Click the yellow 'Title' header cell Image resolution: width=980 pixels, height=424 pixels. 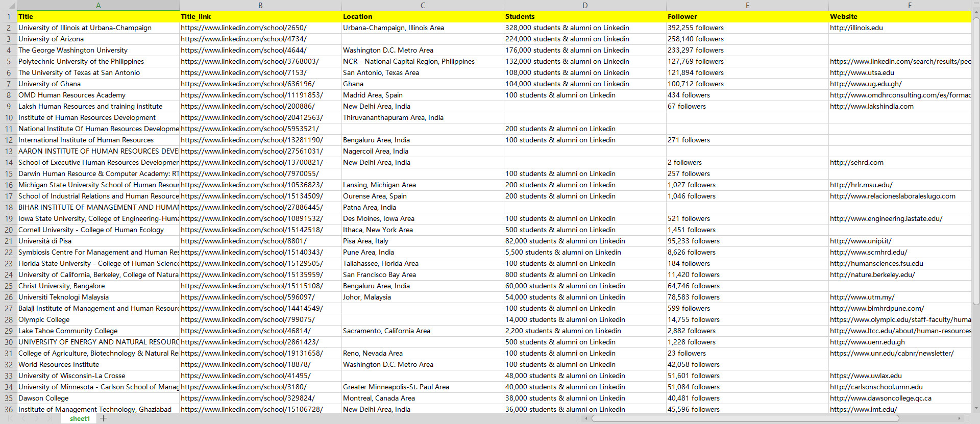[x=99, y=17]
